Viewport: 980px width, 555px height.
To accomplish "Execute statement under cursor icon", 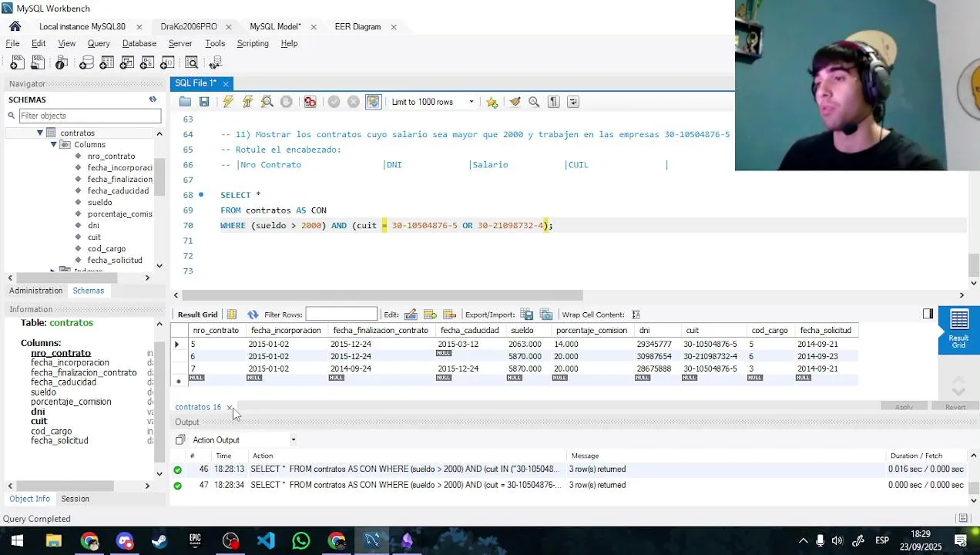I will pyautogui.click(x=247, y=102).
